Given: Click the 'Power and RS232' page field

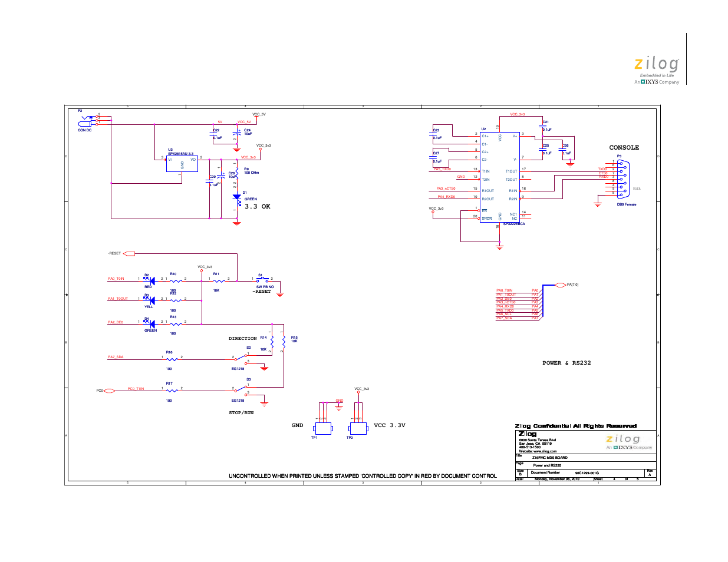Looking at the screenshot, I should [547, 465].
